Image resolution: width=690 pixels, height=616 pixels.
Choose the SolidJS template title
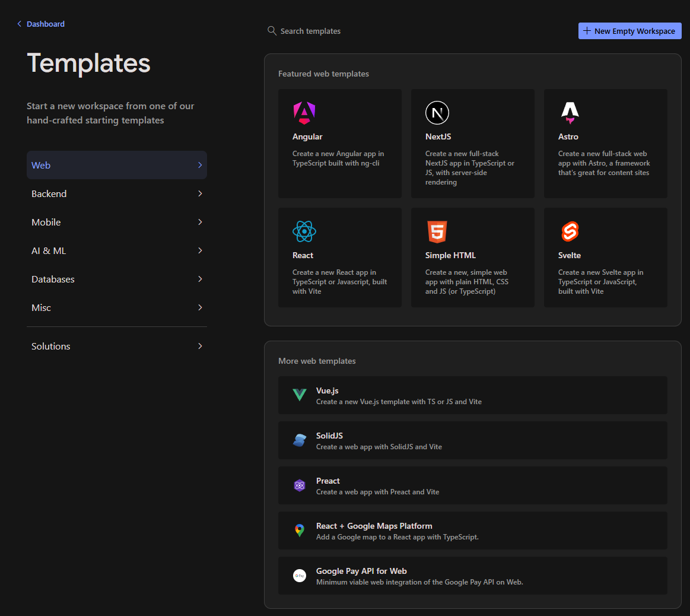[x=329, y=436]
